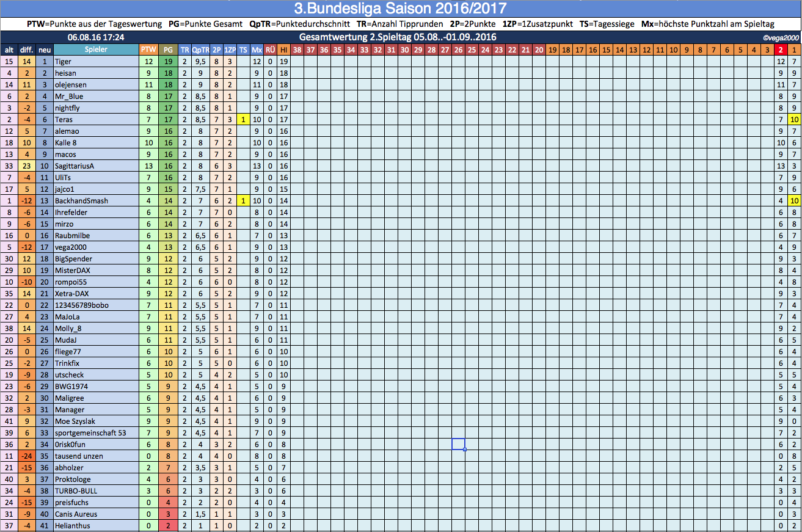Select the olejensen player cell

click(x=96, y=84)
